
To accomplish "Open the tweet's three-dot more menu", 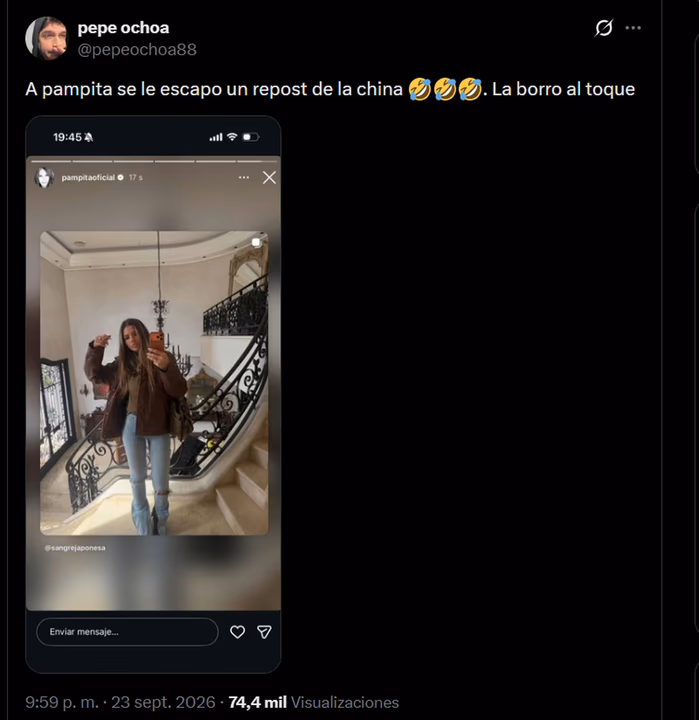I will point(633,28).
